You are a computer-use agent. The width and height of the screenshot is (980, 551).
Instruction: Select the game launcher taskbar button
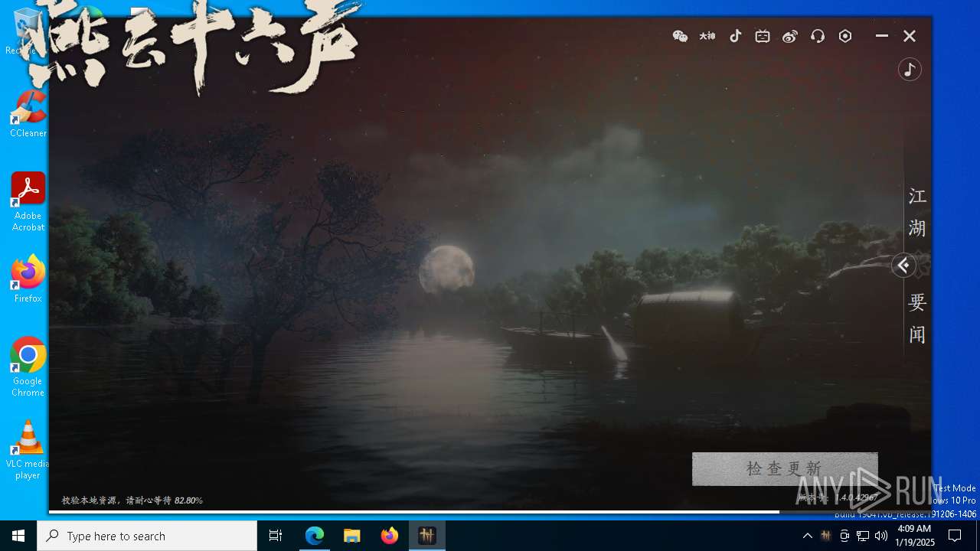click(427, 536)
